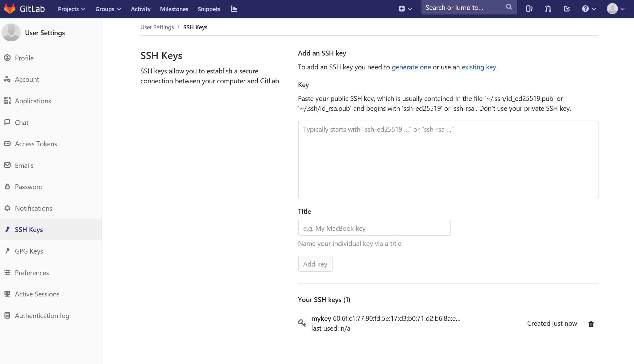This screenshot has width=634, height=364.
Task: Open Active Sessions label
Action: (x=37, y=294)
